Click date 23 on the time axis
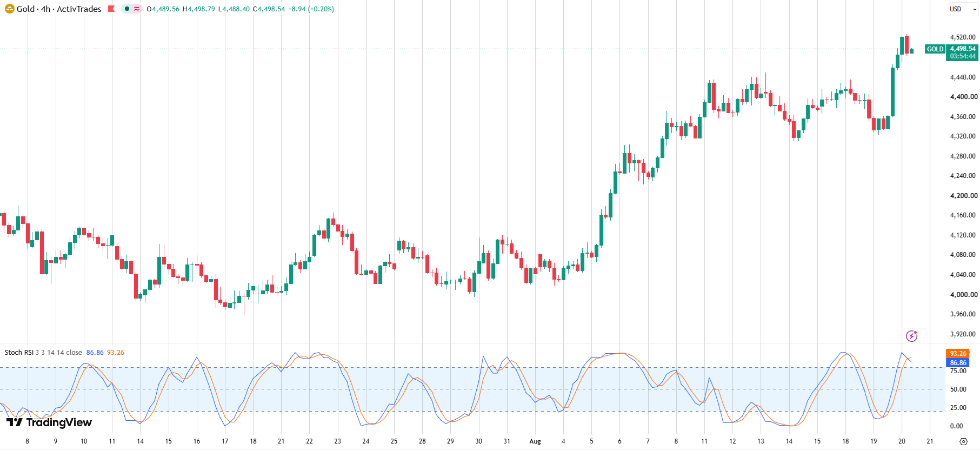Image resolution: width=980 pixels, height=450 pixels. [338, 441]
